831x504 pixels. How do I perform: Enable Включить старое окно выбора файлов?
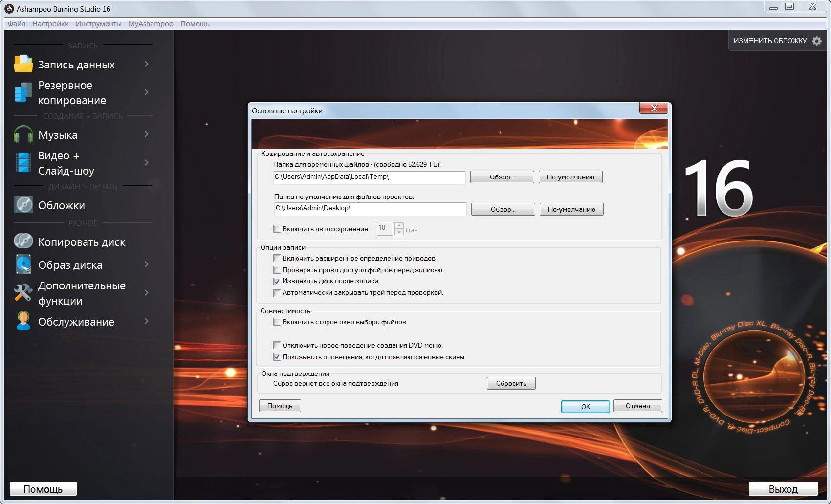277,322
